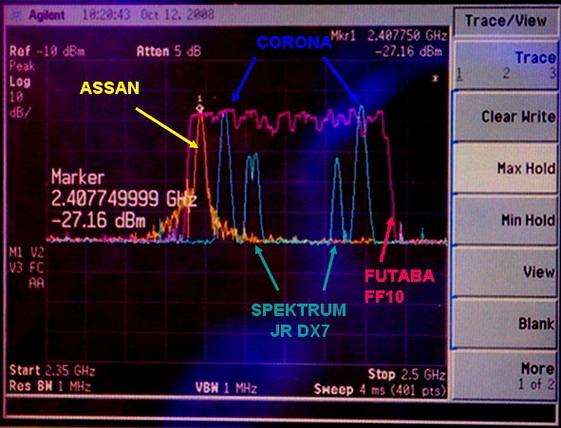The height and width of the screenshot is (428, 561).
Task: Click the Peak detector label
Action: coord(22,66)
